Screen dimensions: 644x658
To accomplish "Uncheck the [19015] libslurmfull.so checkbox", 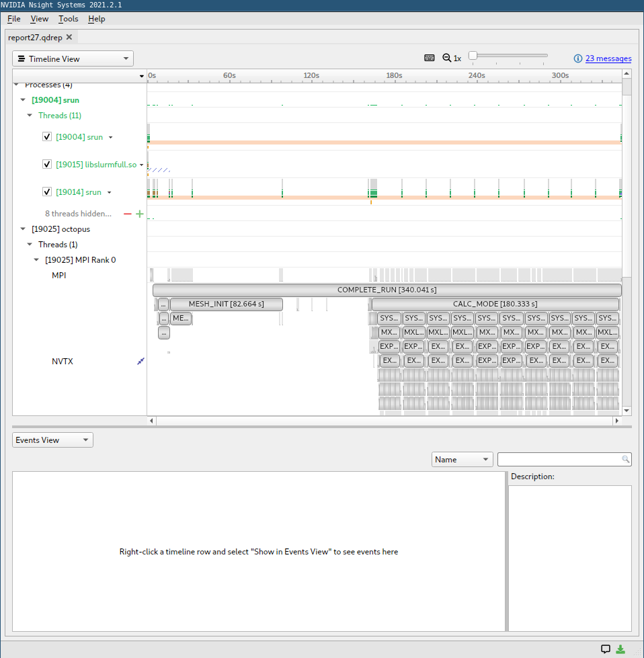I will 47,164.
